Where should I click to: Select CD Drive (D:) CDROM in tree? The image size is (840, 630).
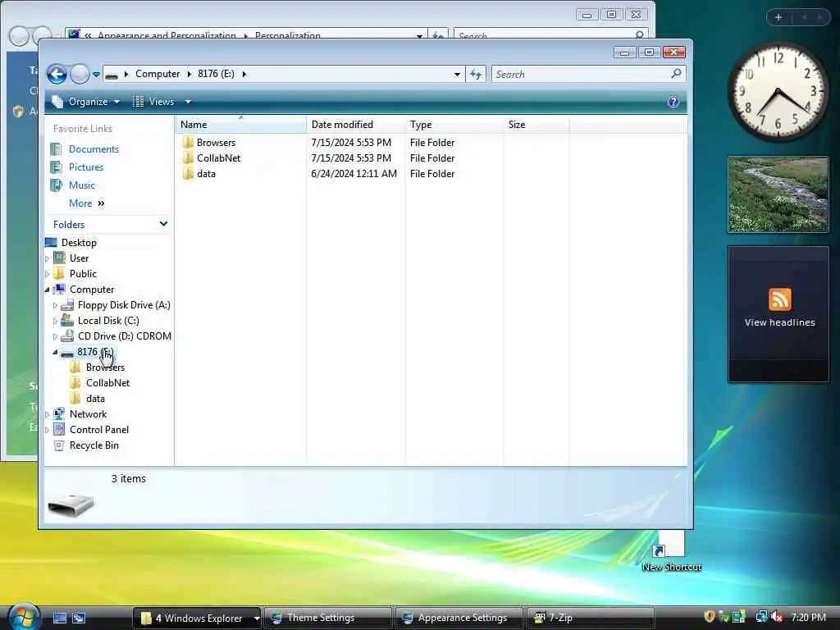125,336
